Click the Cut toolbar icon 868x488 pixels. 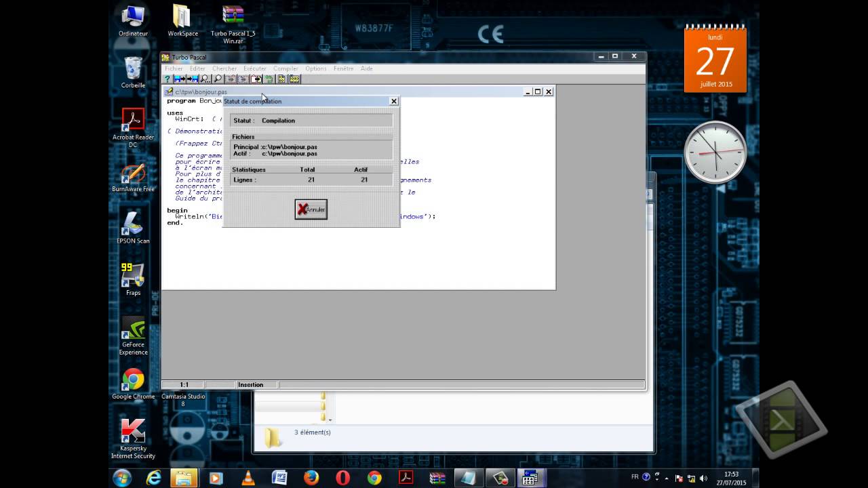[x=231, y=79]
